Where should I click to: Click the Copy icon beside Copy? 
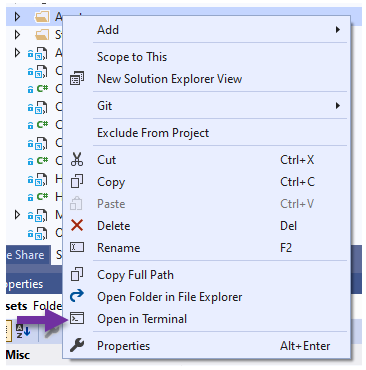(77, 182)
